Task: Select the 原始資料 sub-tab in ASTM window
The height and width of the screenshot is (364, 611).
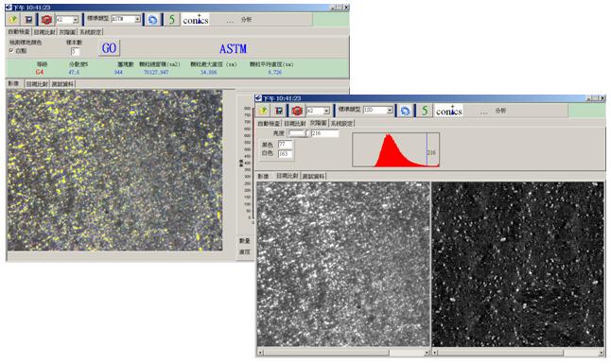Action: coord(62,84)
